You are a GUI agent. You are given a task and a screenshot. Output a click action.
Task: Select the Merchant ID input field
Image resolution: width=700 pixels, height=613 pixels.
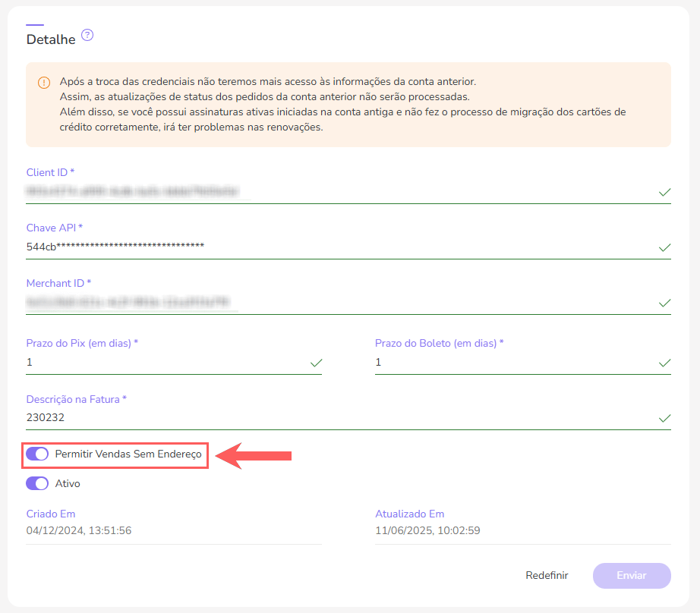pyautogui.click(x=334, y=303)
